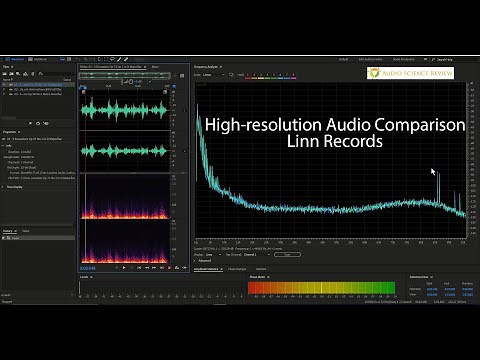Expand the second file row in Files list

[4, 89]
